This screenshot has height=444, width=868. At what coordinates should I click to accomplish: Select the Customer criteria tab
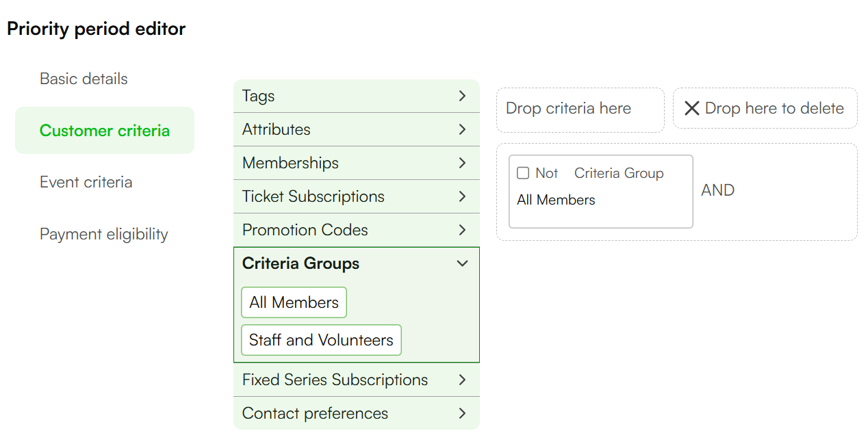(105, 131)
